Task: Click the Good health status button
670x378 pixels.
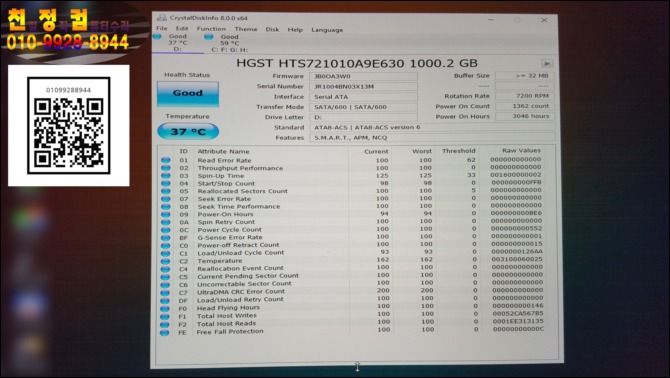Action: [188, 93]
